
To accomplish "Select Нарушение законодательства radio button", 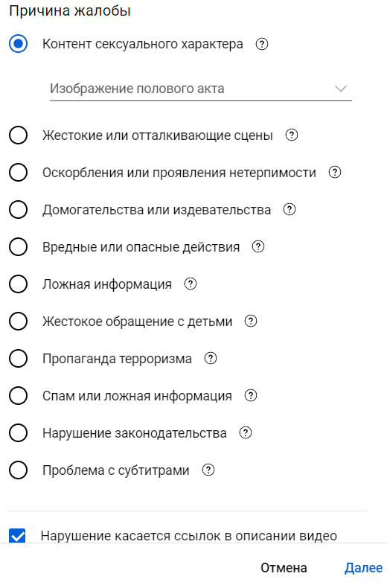I will coord(19,432).
